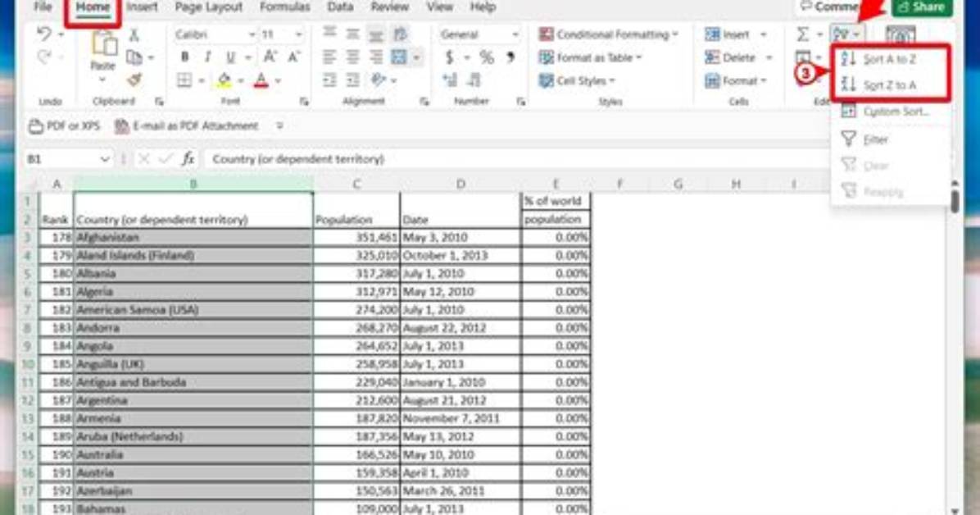Decrease font size icon

coord(293,57)
